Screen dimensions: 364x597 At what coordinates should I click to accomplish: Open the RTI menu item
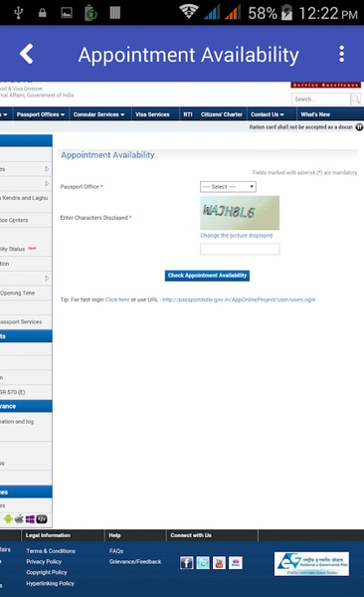coord(188,114)
